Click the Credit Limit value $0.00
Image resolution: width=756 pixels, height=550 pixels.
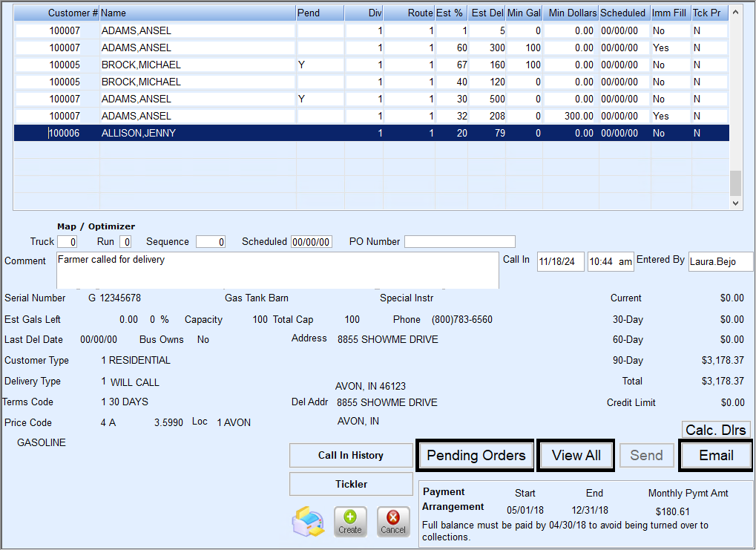point(732,402)
